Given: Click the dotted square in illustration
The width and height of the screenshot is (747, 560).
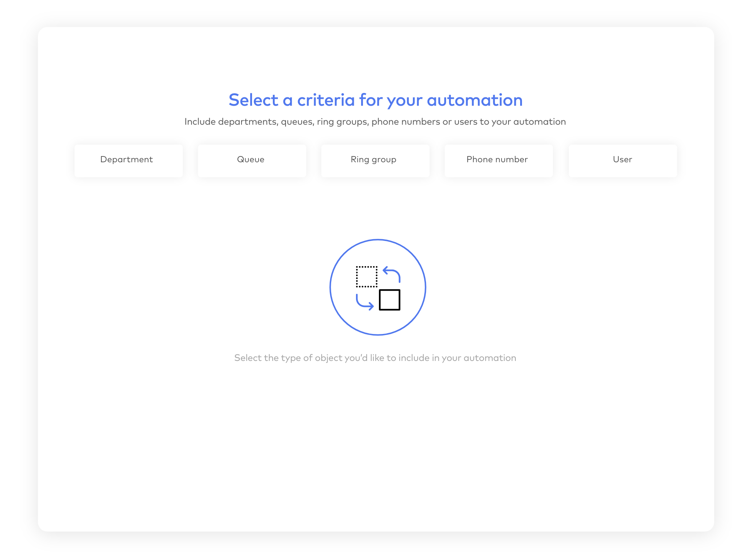Looking at the screenshot, I should click(367, 277).
